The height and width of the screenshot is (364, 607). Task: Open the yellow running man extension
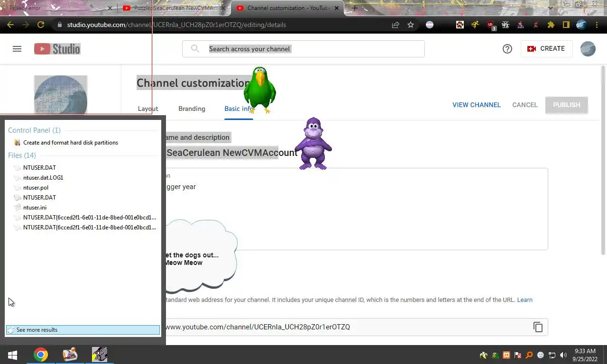[x=475, y=25]
